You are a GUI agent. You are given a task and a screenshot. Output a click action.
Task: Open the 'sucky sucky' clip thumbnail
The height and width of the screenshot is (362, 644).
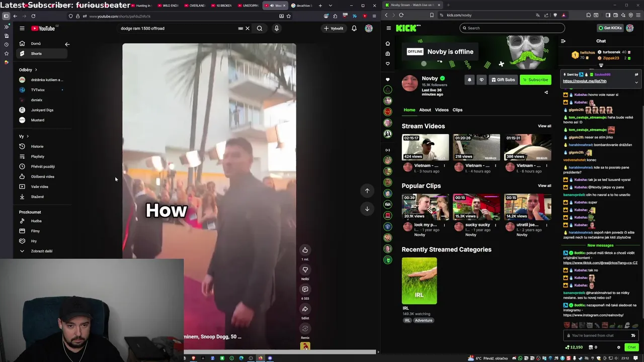476,207
